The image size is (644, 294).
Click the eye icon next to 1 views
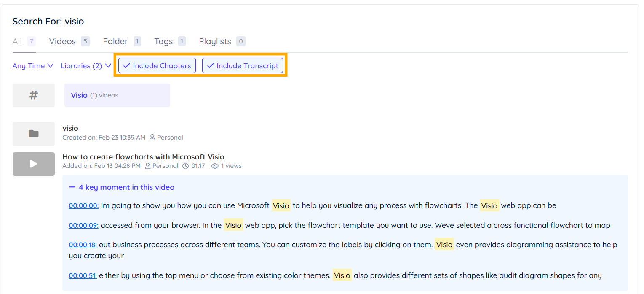[215, 166]
